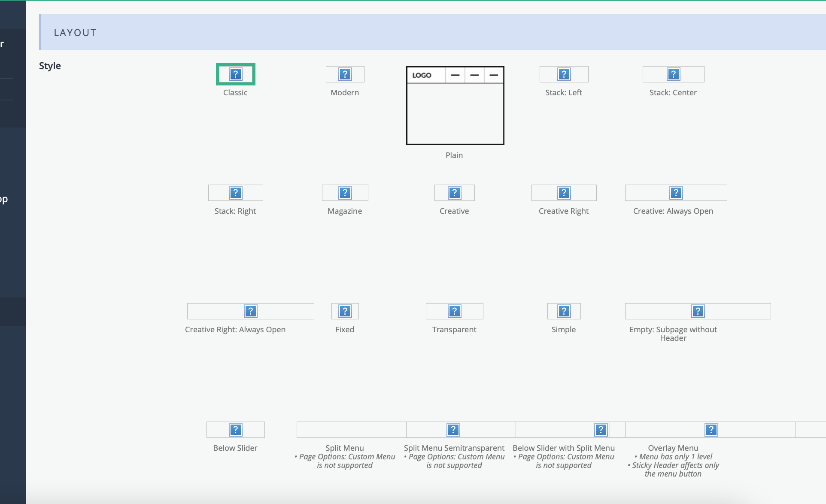826x504 pixels.
Task: Select the Classic layout style
Action: [235, 74]
